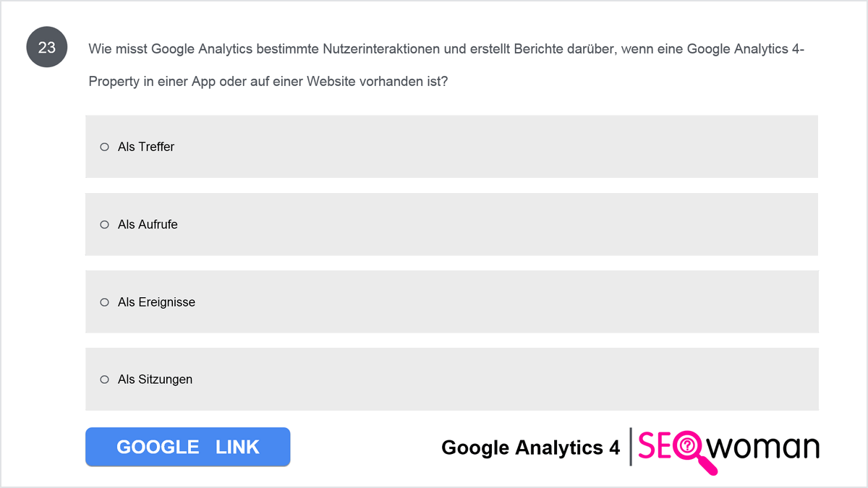Open the blue GOOGLE LINK button
Viewport: 868px width, 488px height.
coord(187,447)
